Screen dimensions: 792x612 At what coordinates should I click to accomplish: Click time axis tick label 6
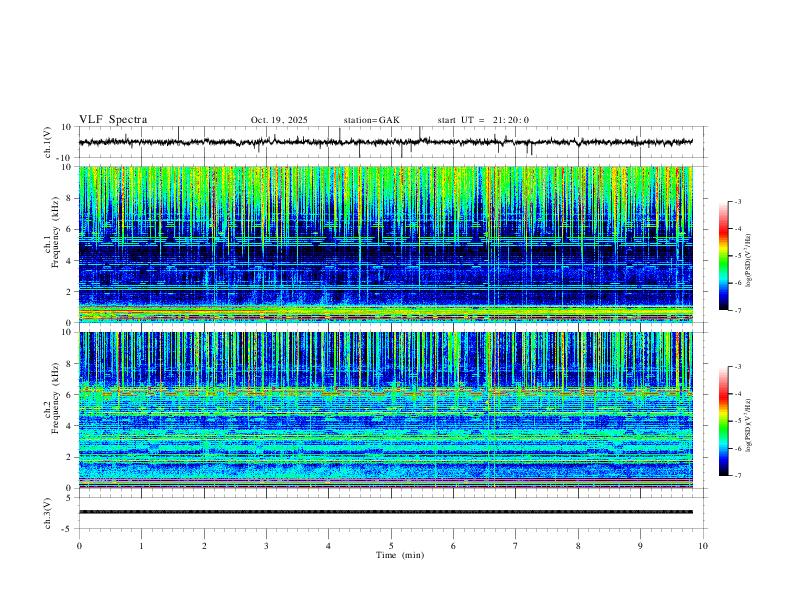point(454,546)
